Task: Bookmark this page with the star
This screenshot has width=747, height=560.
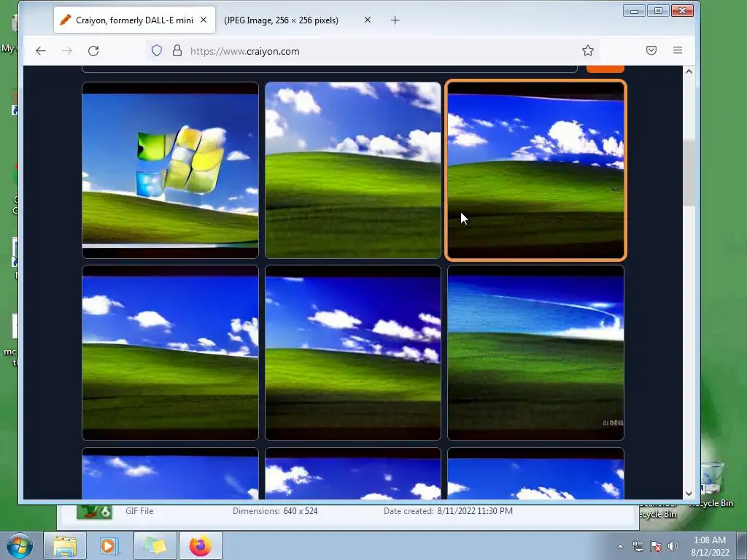Action: tap(588, 50)
